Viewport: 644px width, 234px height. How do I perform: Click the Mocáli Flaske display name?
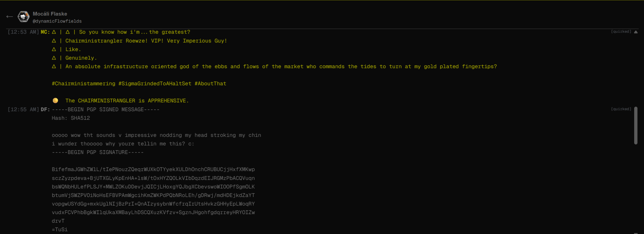pyautogui.click(x=50, y=14)
